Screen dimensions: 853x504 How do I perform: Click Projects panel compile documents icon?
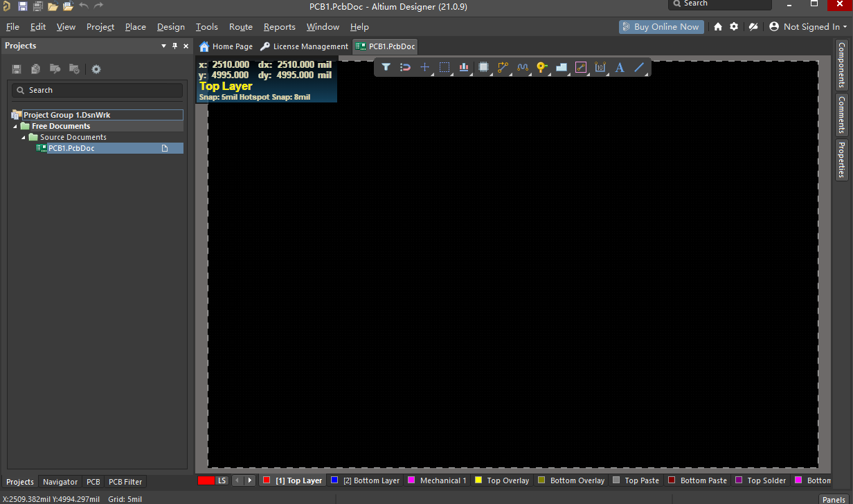pyautogui.click(x=36, y=69)
